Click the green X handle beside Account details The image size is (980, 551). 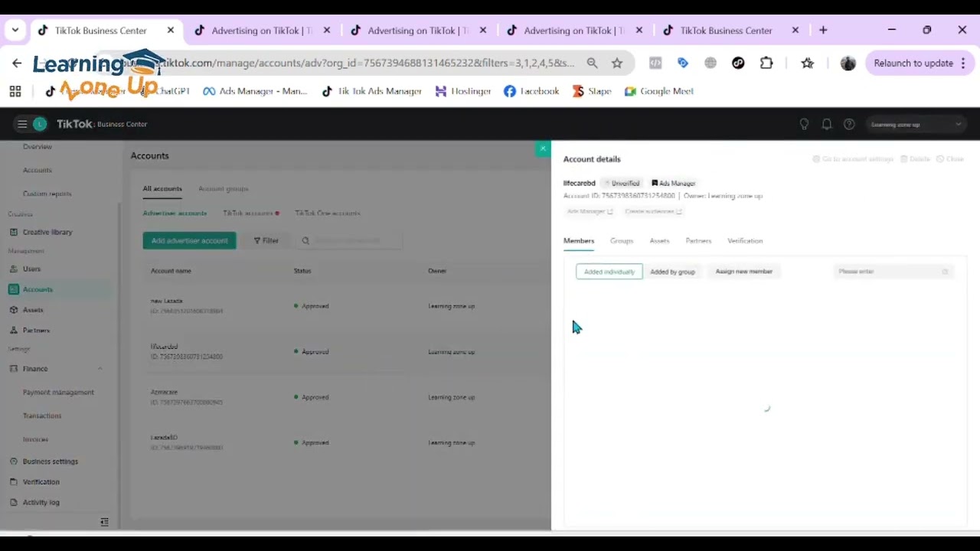pyautogui.click(x=543, y=148)
